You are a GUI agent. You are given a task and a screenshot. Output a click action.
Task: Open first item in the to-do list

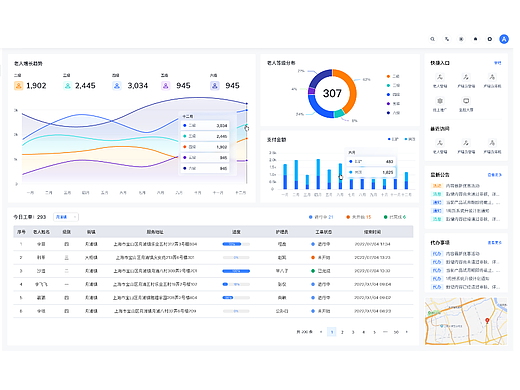[x=456, y=254]
